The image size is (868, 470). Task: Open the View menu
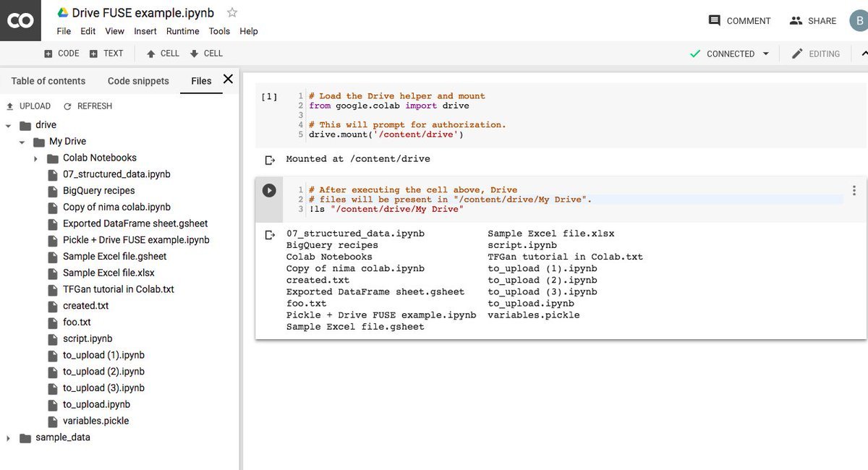click(115, 31)
